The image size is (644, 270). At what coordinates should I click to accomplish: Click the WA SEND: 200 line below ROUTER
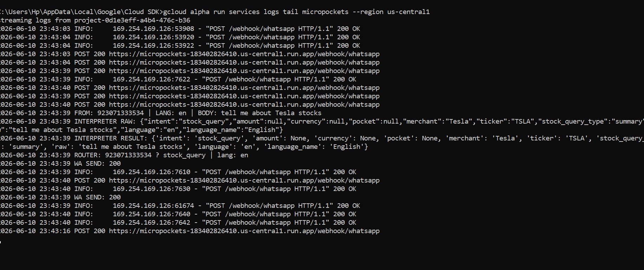[x=60, y=164]
